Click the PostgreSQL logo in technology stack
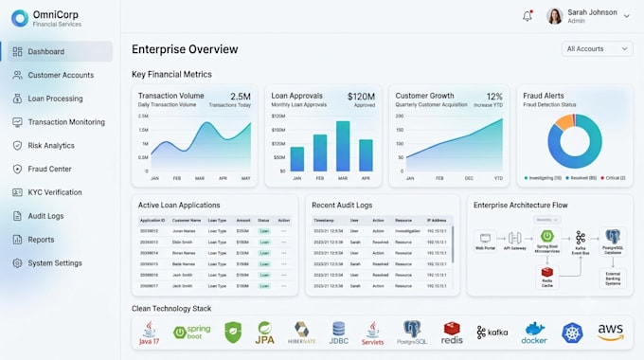This screenshot has width=644, height=360. 412,333
